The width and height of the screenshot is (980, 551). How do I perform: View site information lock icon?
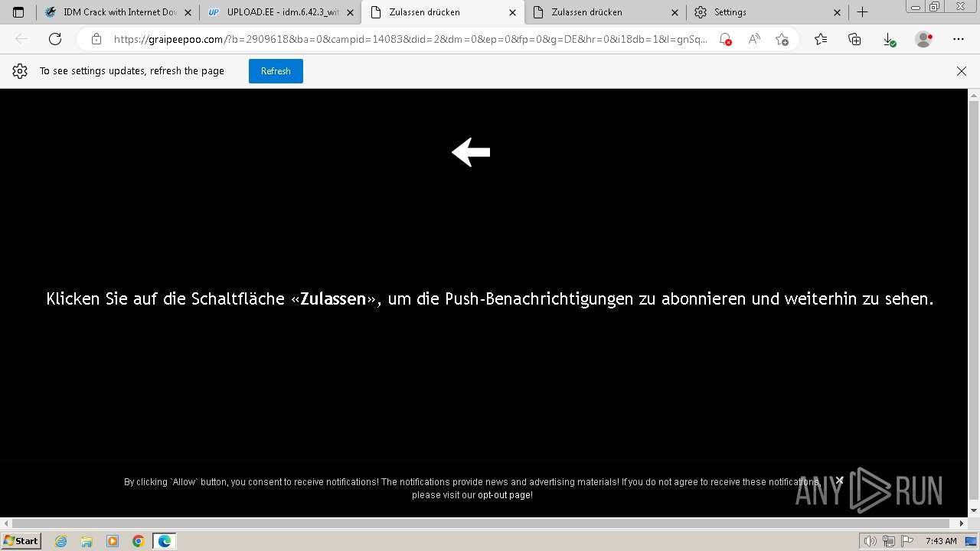click(96, 39)
